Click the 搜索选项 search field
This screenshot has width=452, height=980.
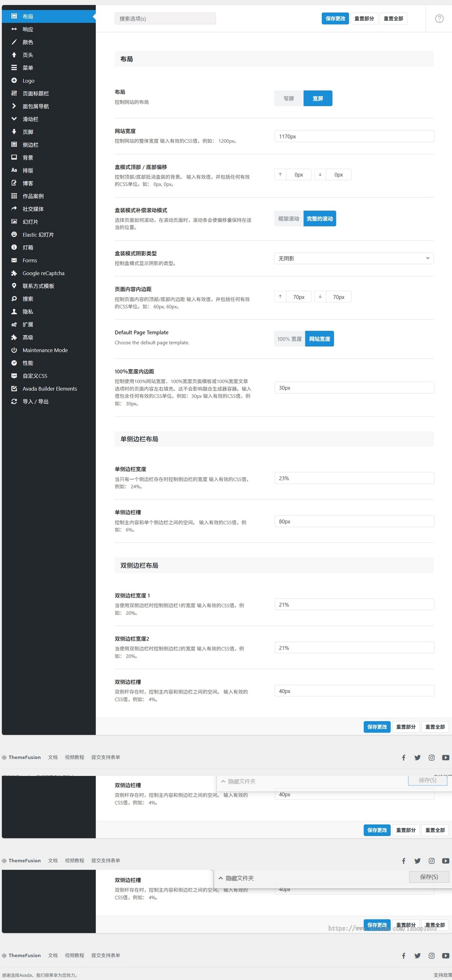165,18
